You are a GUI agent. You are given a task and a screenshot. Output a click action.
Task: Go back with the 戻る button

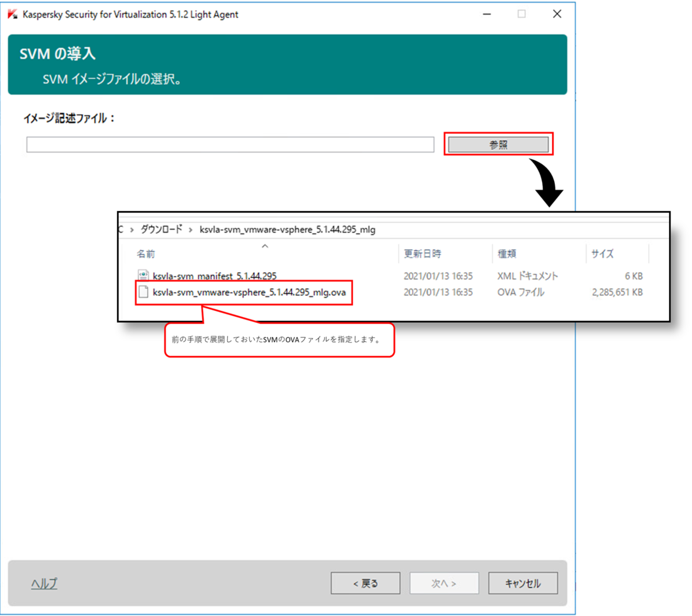point(366,583)
